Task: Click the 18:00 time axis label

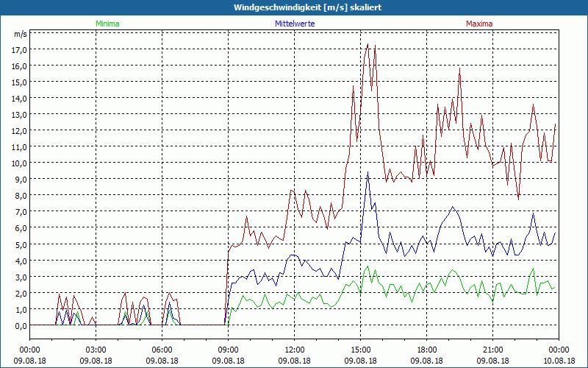Action: click(x=427, y=350)
